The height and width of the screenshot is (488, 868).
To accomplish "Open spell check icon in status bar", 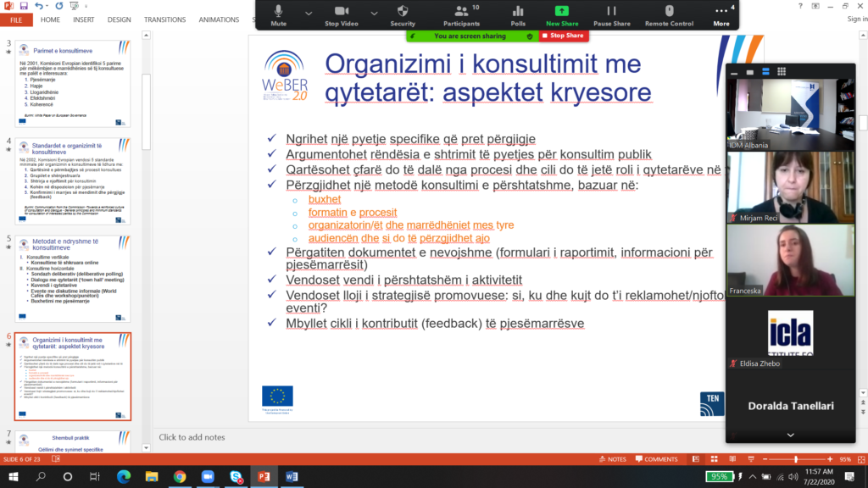I will click(56, 459).
